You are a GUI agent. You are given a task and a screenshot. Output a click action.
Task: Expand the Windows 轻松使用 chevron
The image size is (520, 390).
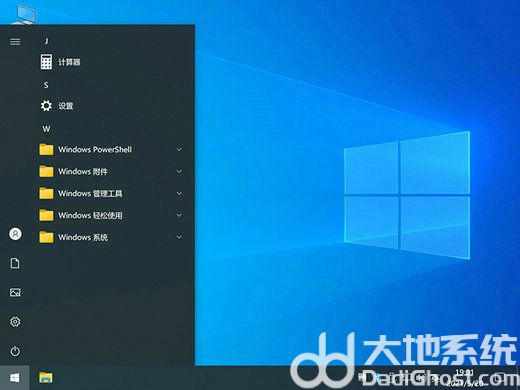(x=179, y=215)
